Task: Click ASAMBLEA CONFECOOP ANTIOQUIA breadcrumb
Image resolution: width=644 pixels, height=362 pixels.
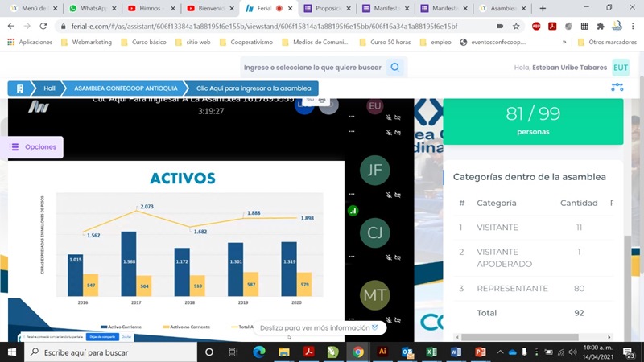Action: [126, 88]
